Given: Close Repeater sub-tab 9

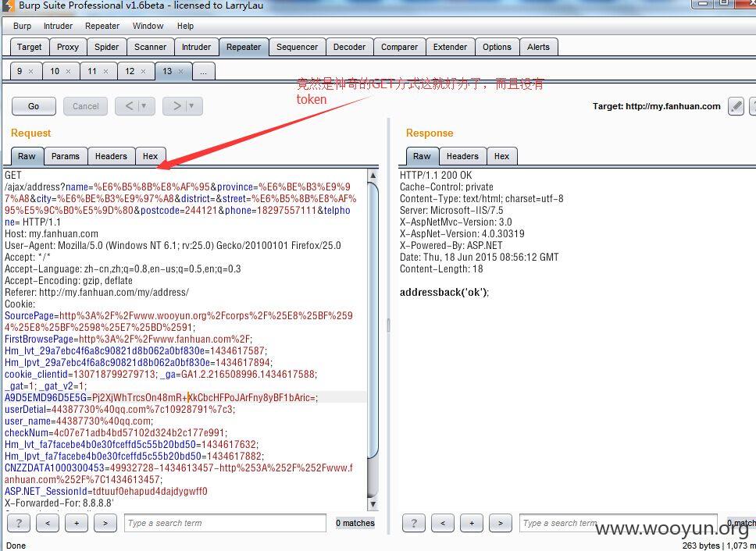Looking at the screenshot, I should (31, 71).
